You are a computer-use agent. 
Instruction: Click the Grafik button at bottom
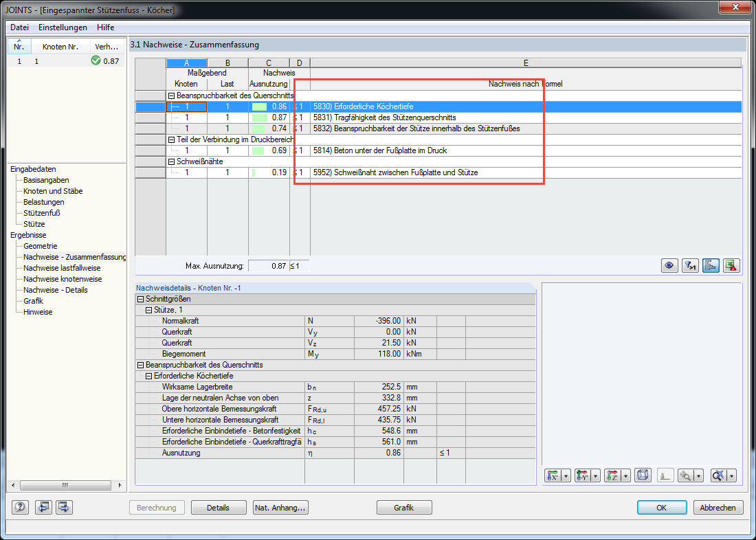point(404,508)
